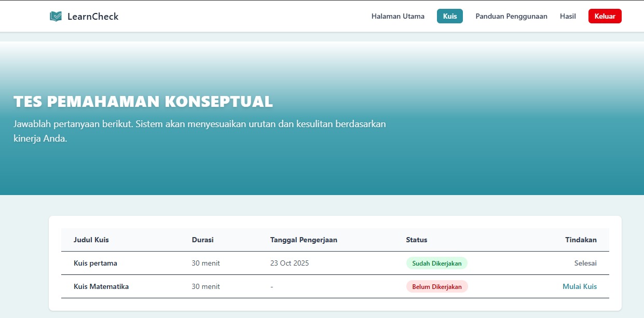Click the Judul Kuis column header
The width and height of the screenshot is (644, 318).
click(x=91, y=240)
